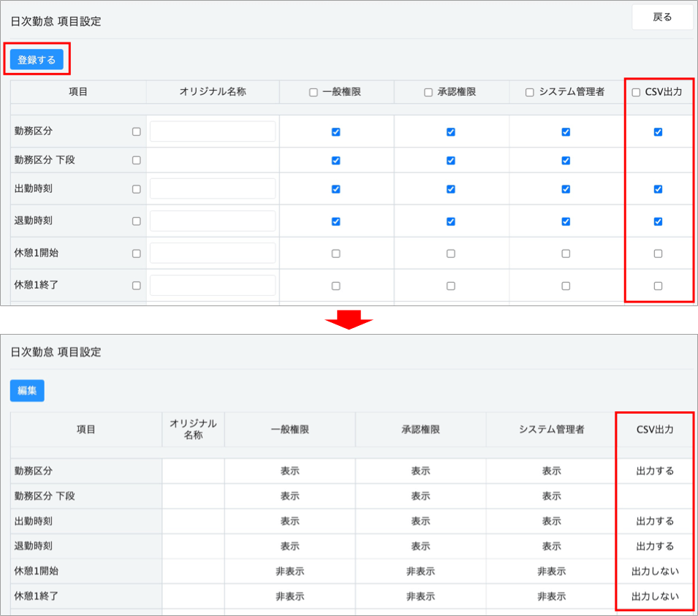Viewport: 698px width, 616px height.
Task: Toggle the 承認権限 header checkbox
Action: (428, 93)
